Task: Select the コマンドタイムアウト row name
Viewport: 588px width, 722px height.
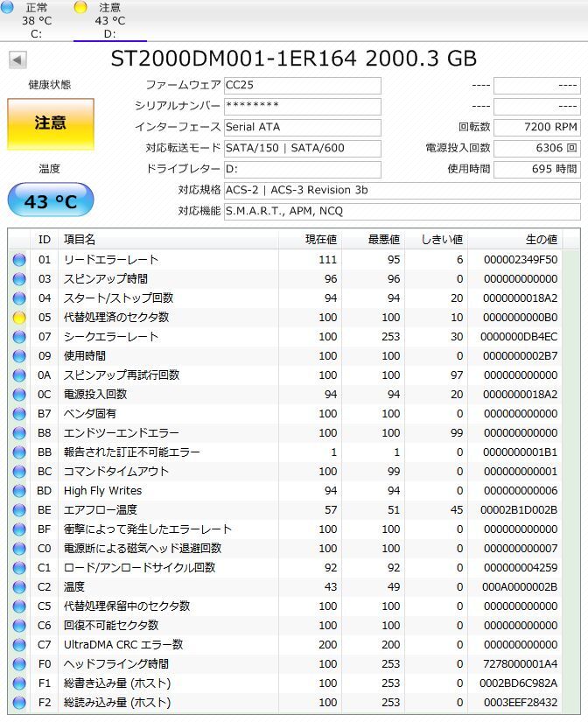Action: point(116,472)
